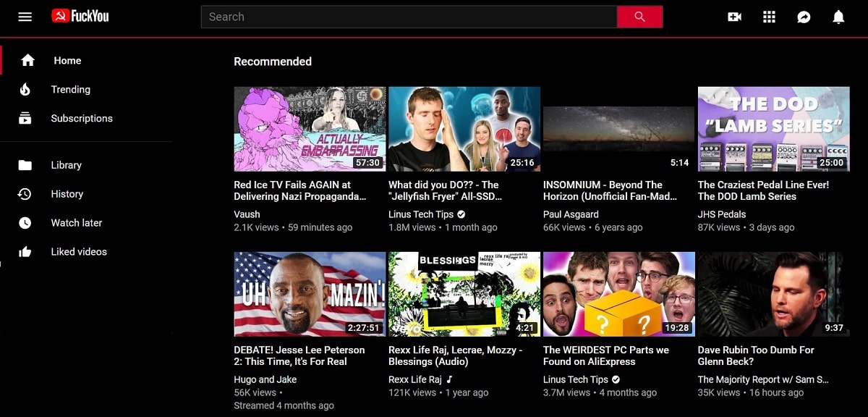
Task: Click title 'Red Ice TV Fails AGAIN'
Action: tap(300, 190)
